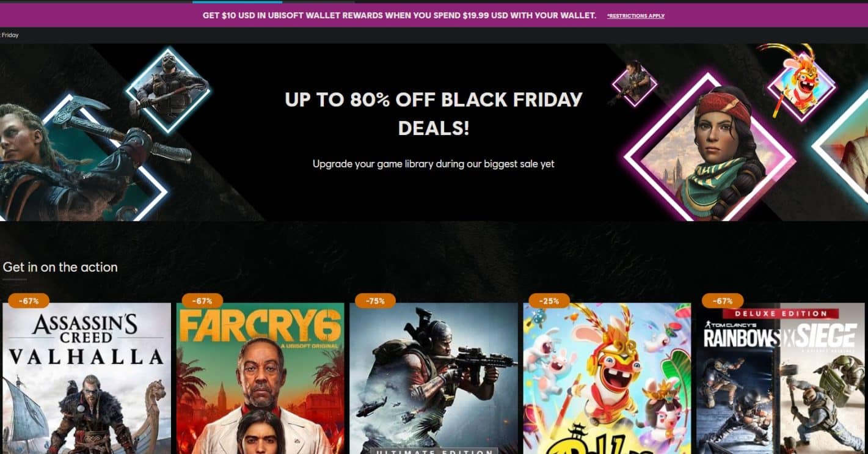Click the -67% badge on Valhalla
Screen dimensions: 868x454
click(29, 301)
